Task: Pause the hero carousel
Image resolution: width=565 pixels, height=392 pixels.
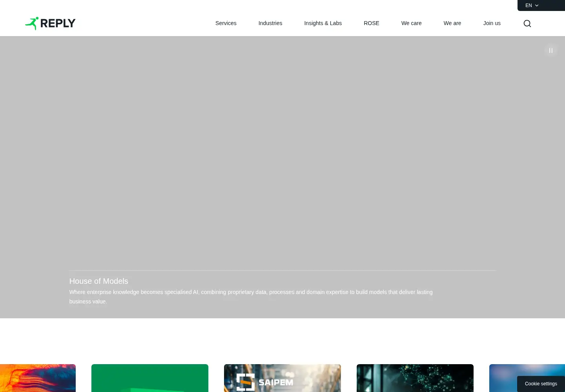Action: pyautogui.click(x=551, y=51)
